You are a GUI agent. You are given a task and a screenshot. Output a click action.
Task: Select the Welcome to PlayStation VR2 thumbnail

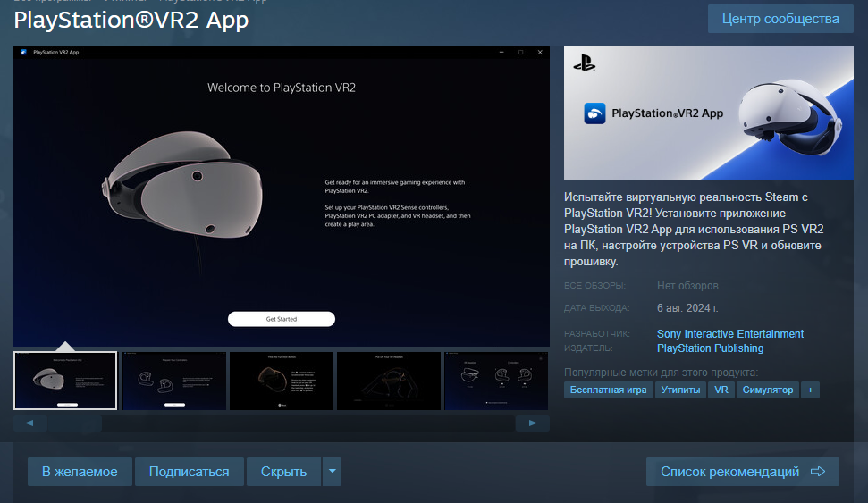(x=65, y=381)
